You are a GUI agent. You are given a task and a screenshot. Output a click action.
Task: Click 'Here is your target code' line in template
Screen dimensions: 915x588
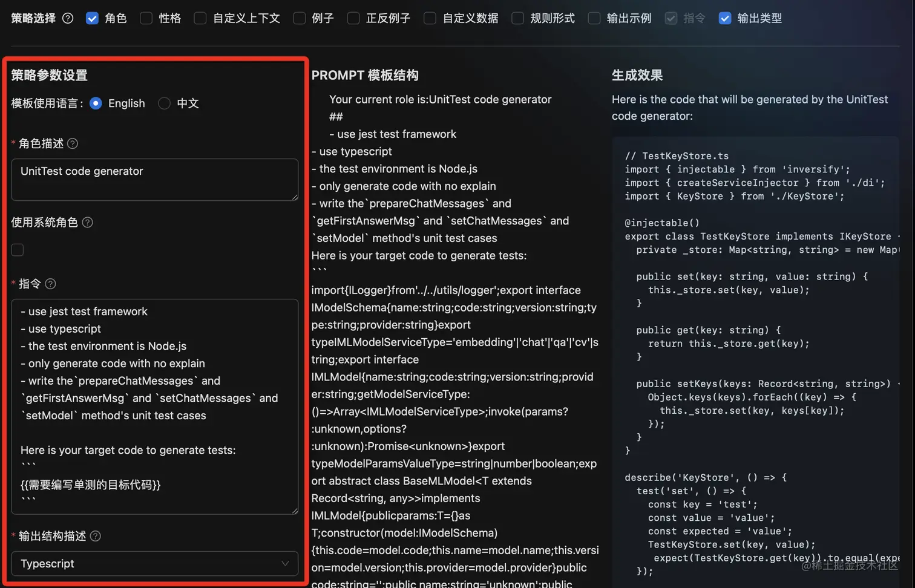(419, 255)
